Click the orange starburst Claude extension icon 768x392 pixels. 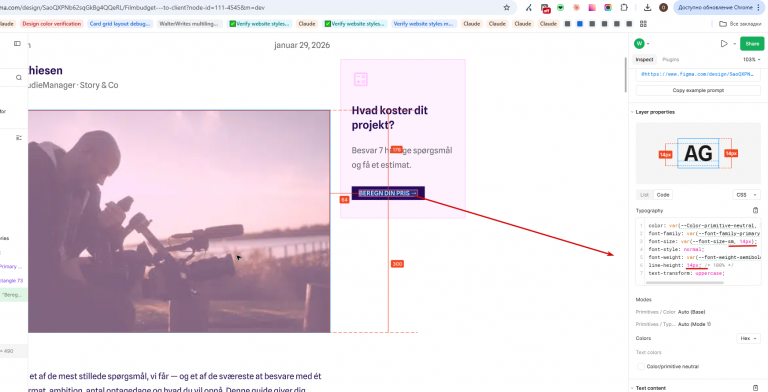pos(576,7)
